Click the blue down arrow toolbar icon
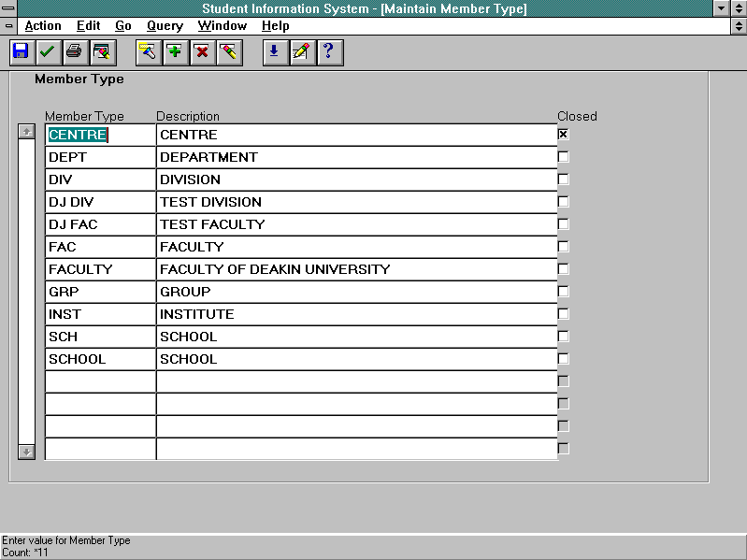The height and width of the screenshot is (560, 747). click(274, 51)
